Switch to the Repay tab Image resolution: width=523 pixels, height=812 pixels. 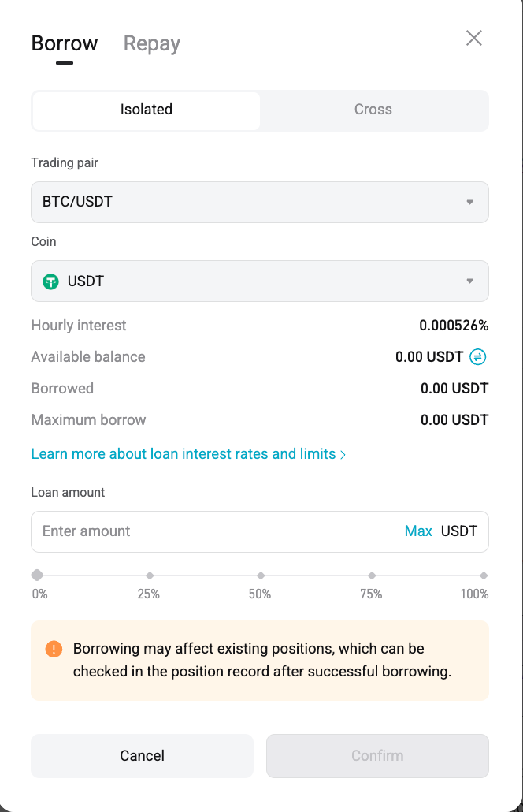[151, 43]
